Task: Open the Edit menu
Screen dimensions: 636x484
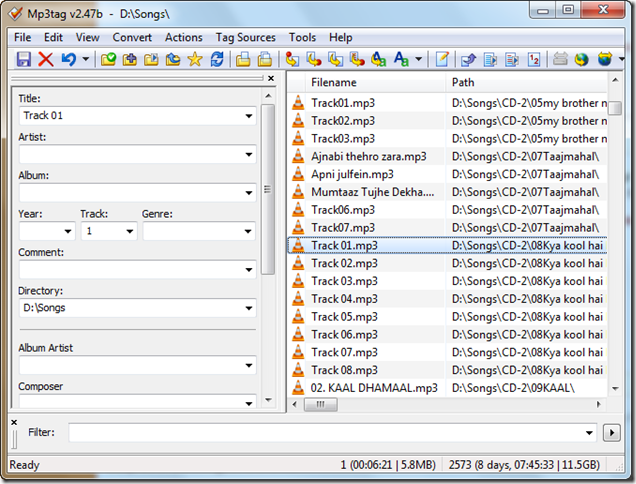Action: point(53,37)
